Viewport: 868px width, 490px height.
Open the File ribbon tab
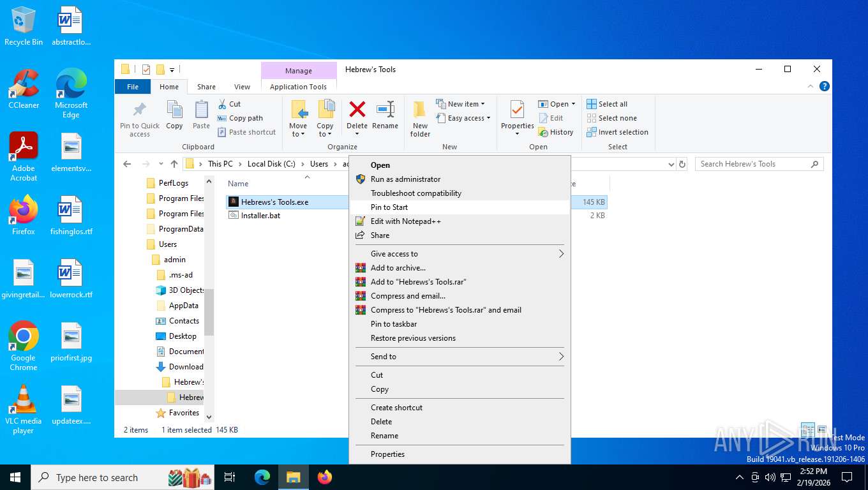(x=133, y=87)
